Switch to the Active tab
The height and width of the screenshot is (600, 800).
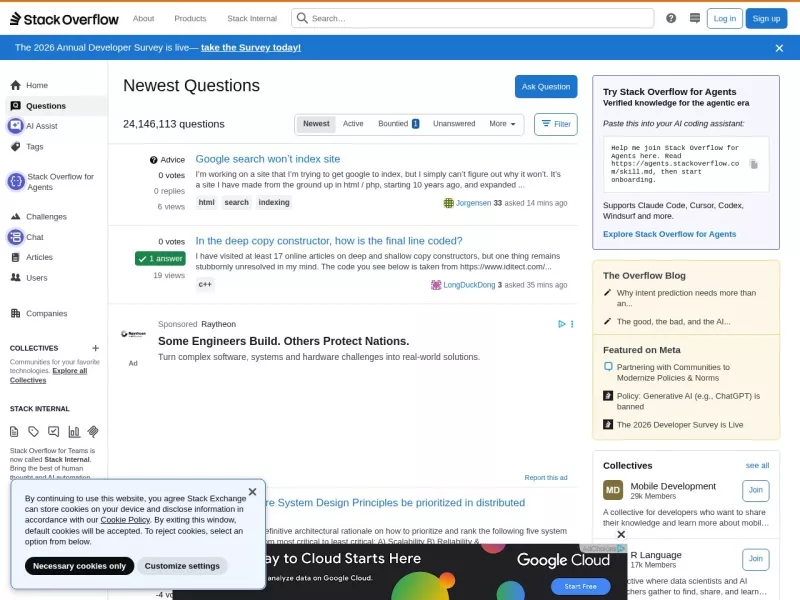(353, 124)
